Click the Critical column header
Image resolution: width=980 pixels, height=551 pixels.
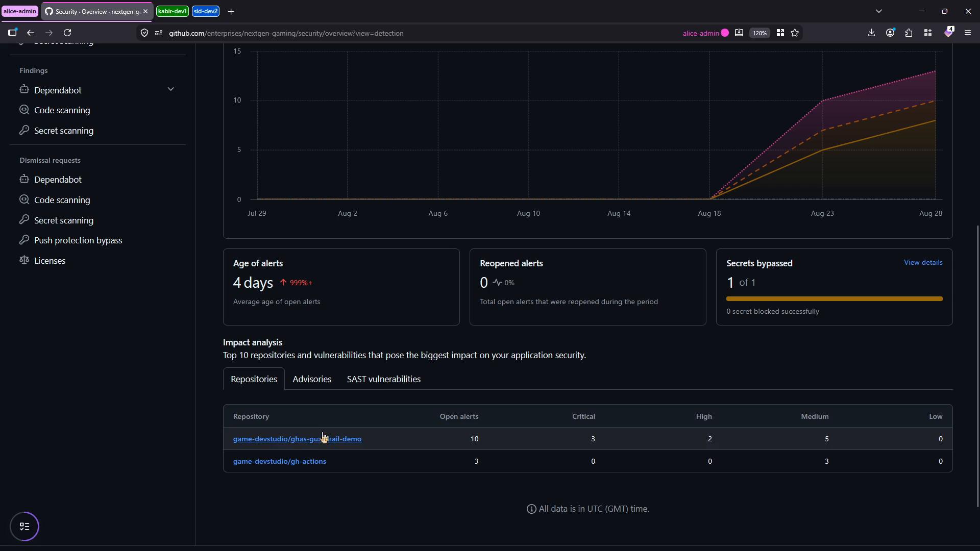click(x=583, y=416)
